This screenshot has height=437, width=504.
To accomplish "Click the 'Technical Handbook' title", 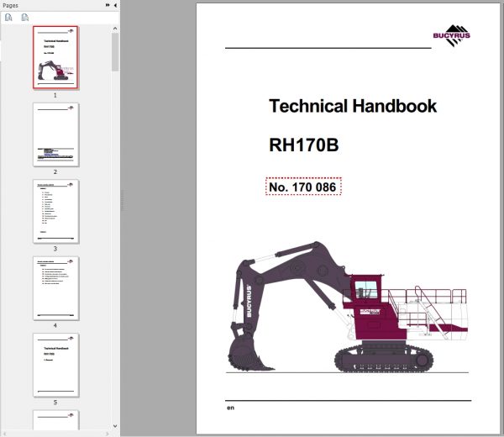I will click(353, 106).
